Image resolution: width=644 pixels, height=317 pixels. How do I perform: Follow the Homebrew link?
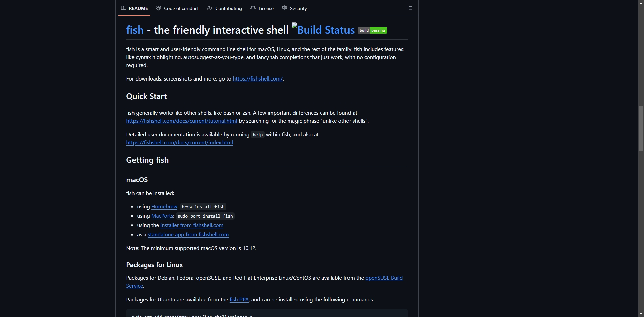pyautogui.click(x=164, y=207)
